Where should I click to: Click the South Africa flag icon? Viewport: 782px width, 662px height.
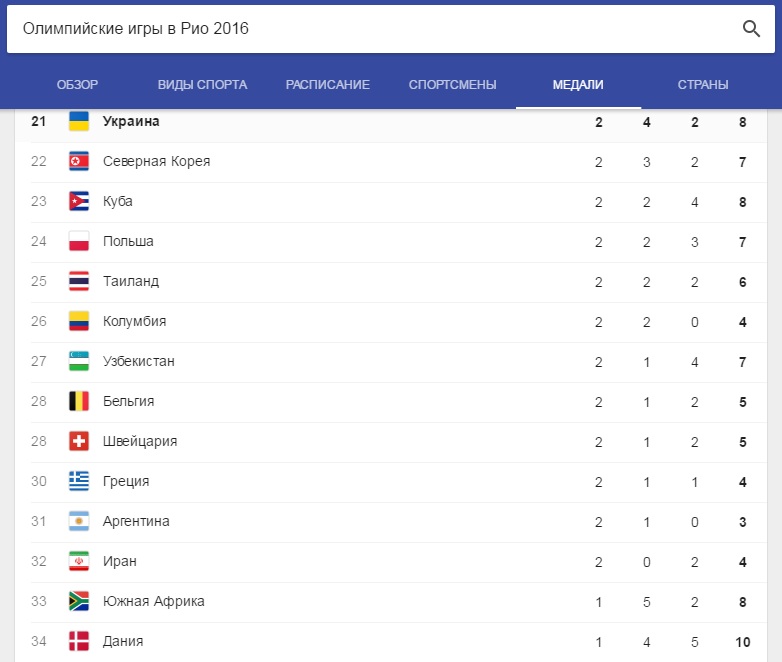79,601
